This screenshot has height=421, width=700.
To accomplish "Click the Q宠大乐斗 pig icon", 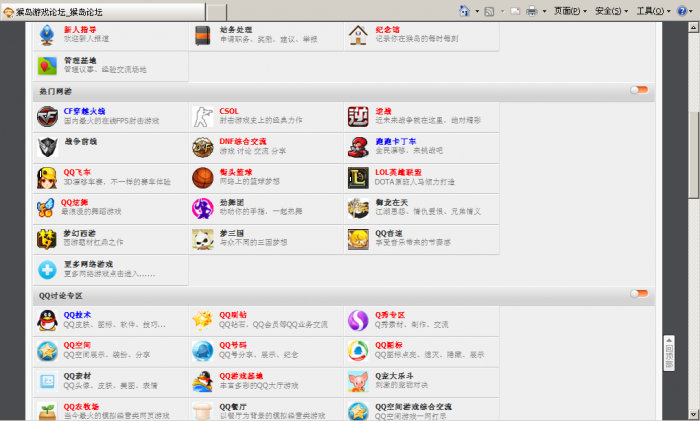I will point(358,381).
